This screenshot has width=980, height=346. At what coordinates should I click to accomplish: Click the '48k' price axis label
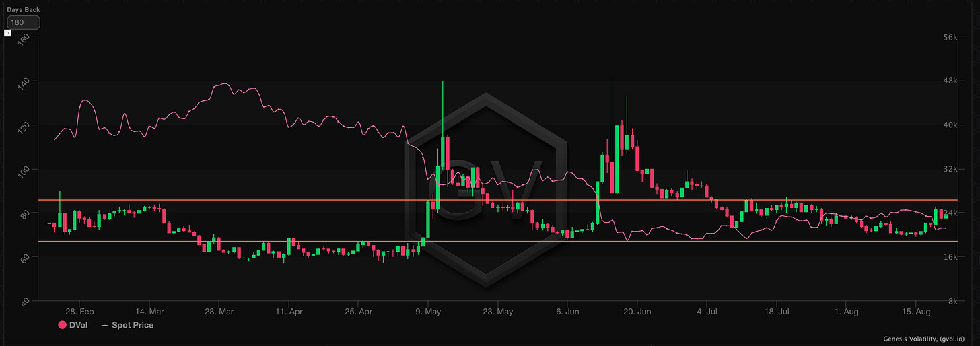(950, 81)
